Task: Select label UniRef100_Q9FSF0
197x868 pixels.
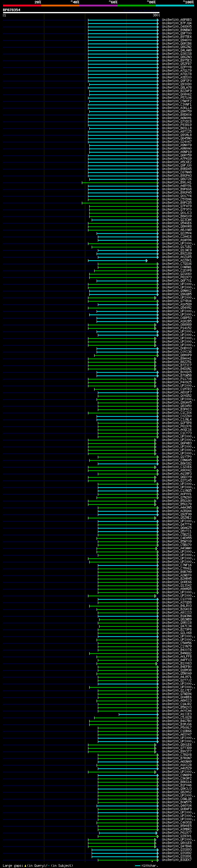Action: pos(176,81)
